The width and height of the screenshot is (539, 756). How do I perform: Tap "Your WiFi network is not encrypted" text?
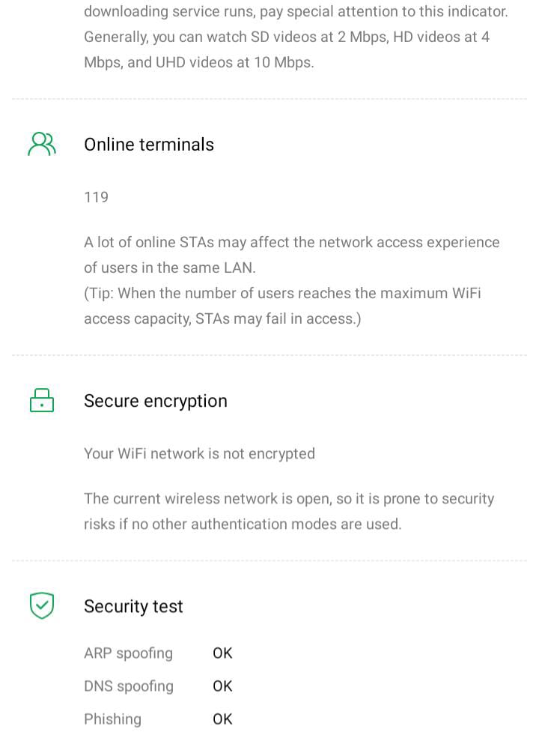click(x=199, y=453)
